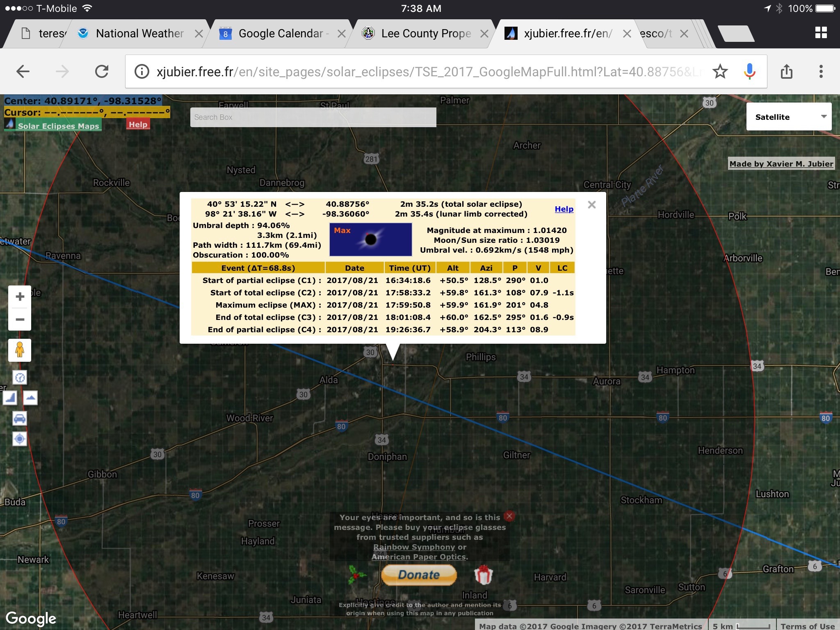The height and width of the screenshot is (630, 840).
Task: Click the staircase elevation profile icon
Action: point(10,397)
